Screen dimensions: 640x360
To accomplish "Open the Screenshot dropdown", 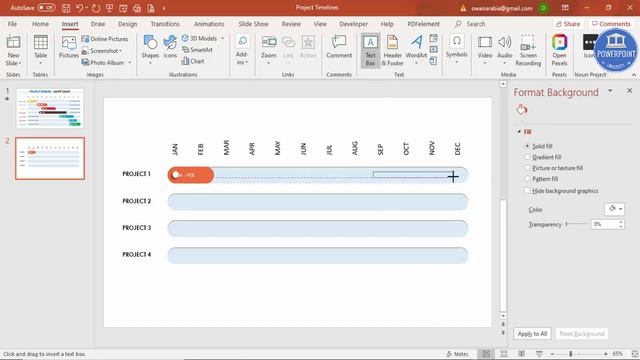I will pos(102,51).
